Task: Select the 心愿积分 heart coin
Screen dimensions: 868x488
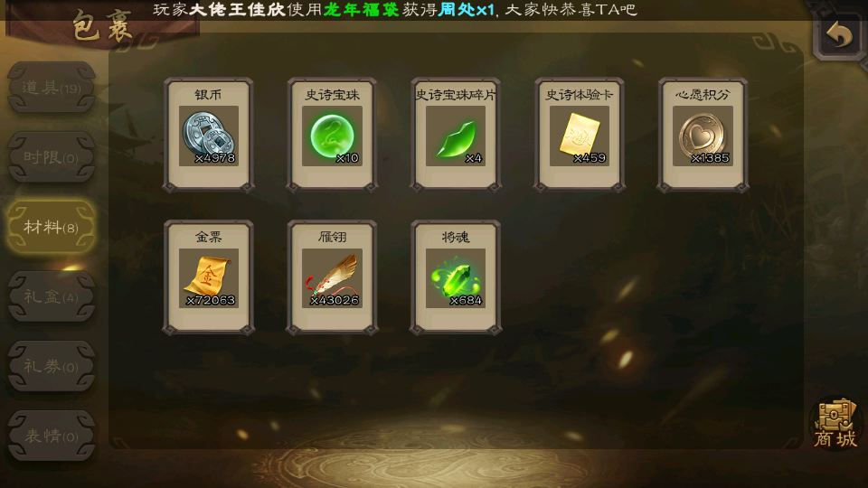Action: (703, 135)
